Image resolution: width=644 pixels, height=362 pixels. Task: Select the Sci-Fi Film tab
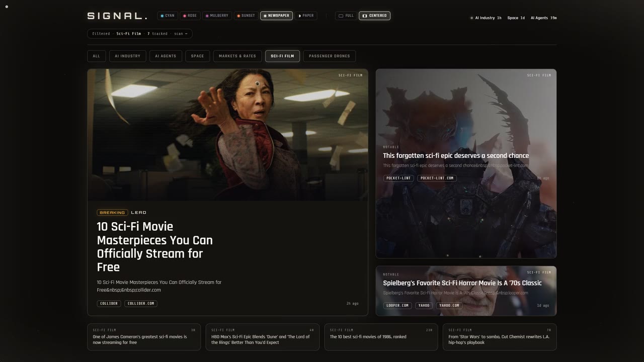282,56
